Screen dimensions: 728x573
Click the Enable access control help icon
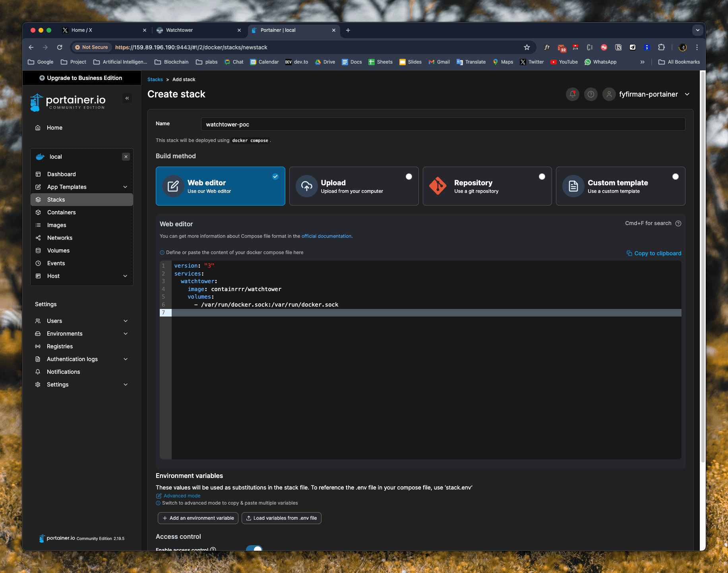tap(213, 550)
